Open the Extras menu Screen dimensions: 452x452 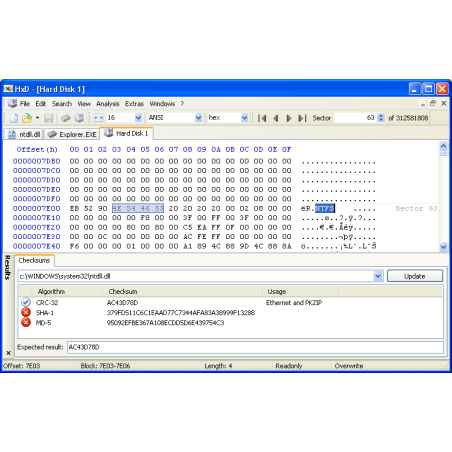[x=134, y=104]
